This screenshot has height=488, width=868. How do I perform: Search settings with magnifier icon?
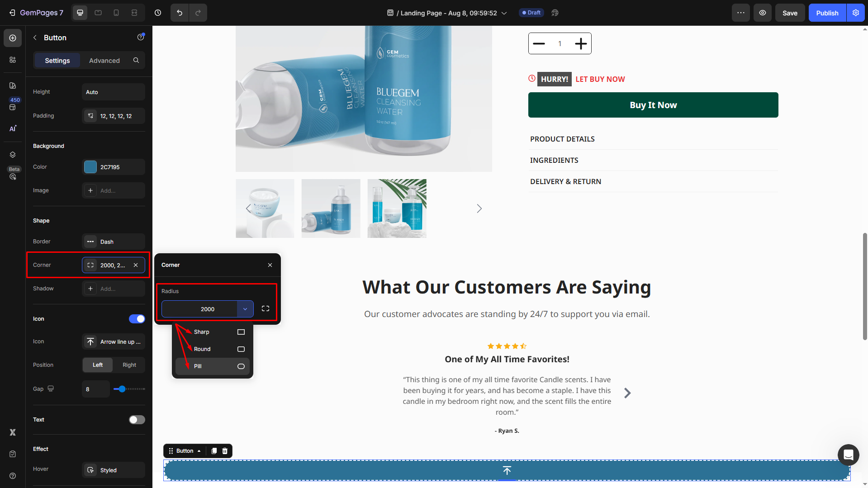(x=136, y=60)
